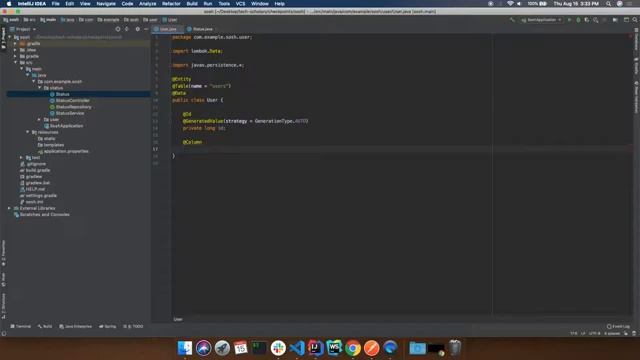
Task: Open Finder from the dock
Action: click(185, 348)
